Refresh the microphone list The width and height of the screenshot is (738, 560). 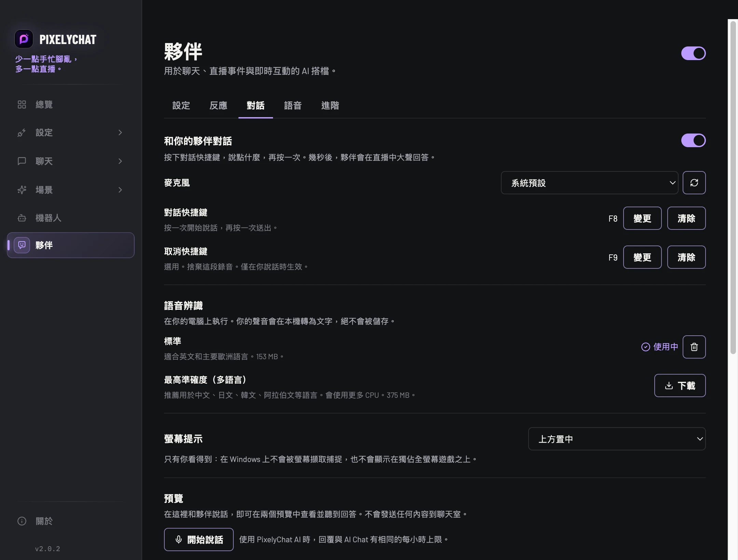pyautogui.click(x=694, y=183)
